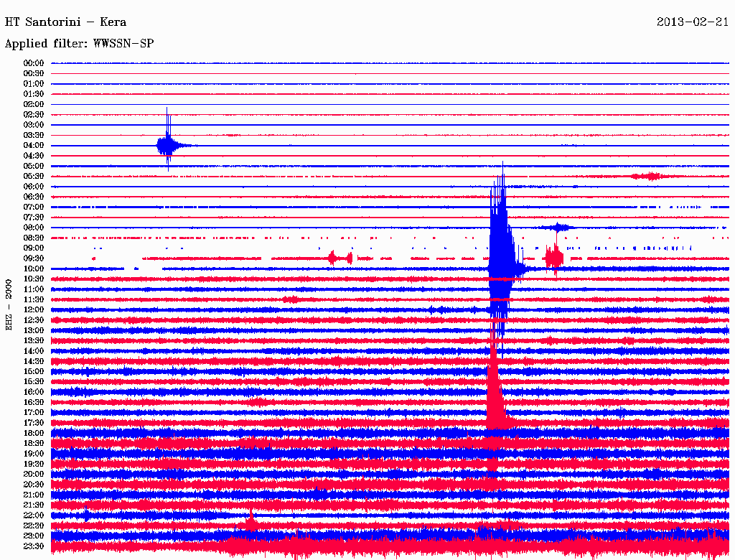Screen dimensions: 735x560
Task: Select the 00:00 time label
Action: pos(34,63)
